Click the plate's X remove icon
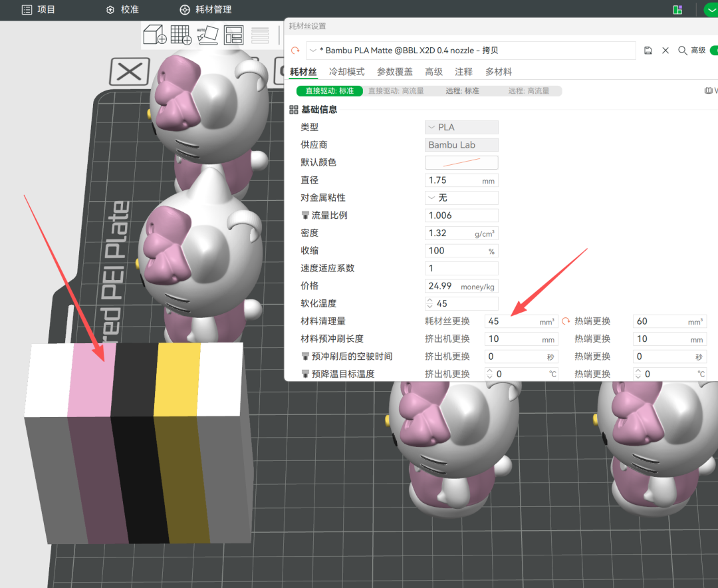The height and width of the screenshot is (588, 718). point(130,71)
